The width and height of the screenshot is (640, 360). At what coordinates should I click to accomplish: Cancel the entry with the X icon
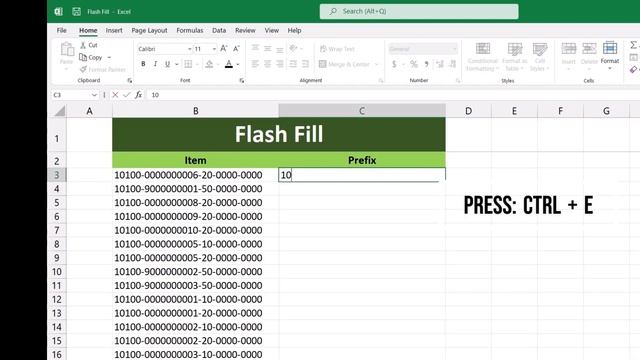pyautogui.click(x=115, y=95)
